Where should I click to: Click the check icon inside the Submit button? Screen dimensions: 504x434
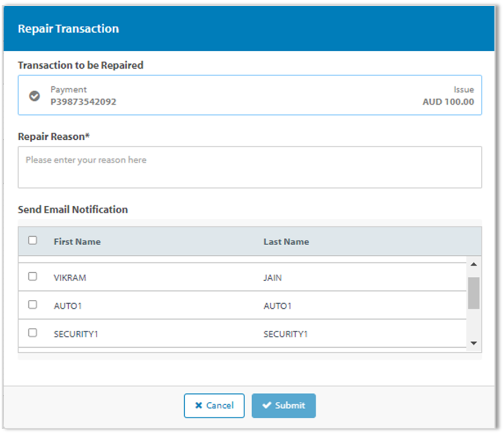[267, 405]
